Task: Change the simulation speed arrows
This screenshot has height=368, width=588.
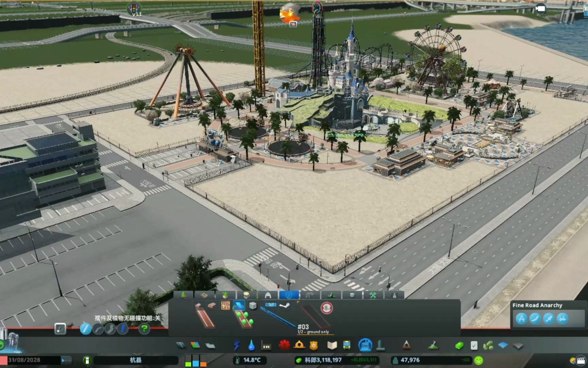Action: (x=66, y=360)
